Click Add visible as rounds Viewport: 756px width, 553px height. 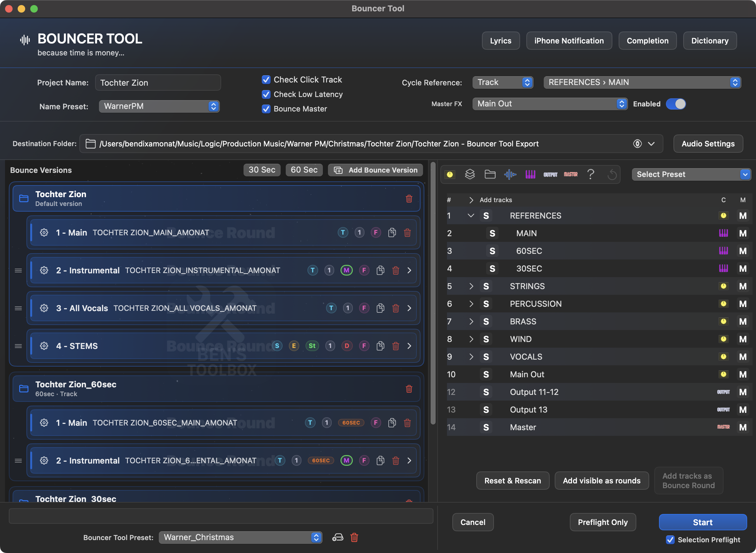[x=601, y=481]
